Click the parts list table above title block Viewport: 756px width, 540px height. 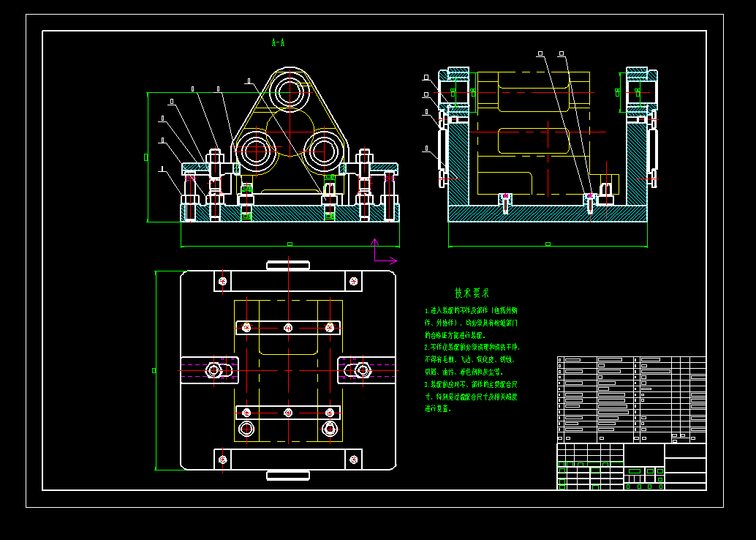point(632,400)
